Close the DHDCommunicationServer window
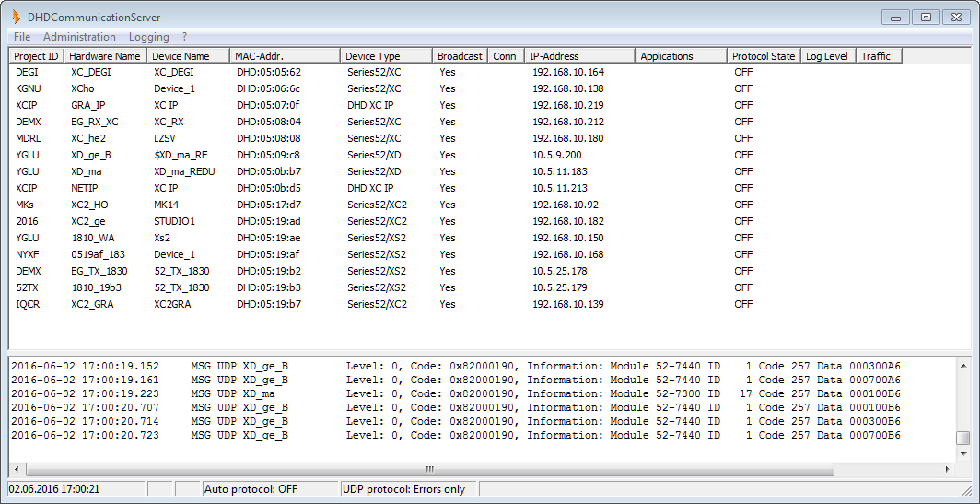This screenshot has height=504, width=980. tap(956, 18)
